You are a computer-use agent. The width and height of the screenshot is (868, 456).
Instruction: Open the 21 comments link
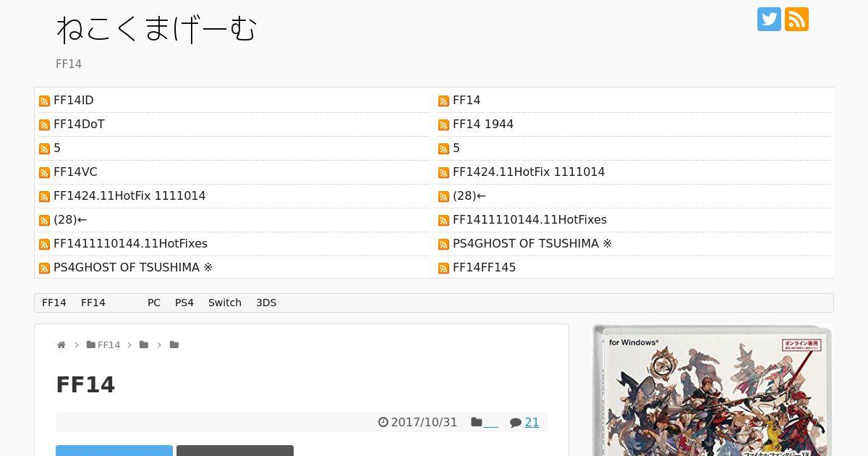tap(532, 422)
